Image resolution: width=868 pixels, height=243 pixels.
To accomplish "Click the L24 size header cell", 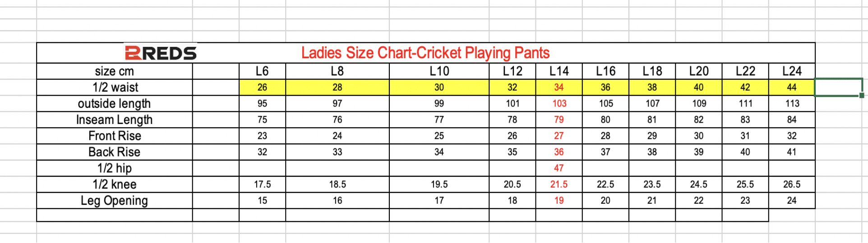I will click(791, 71).
